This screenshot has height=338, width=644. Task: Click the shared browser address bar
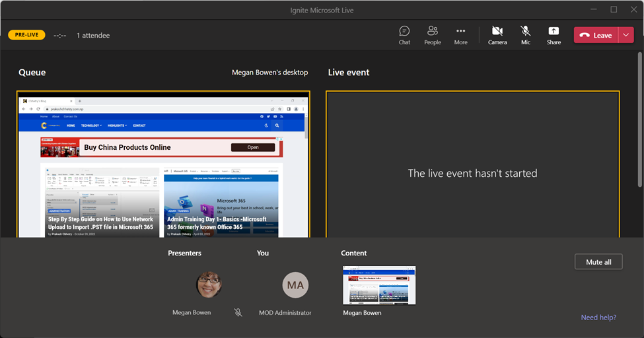click(156, 109)
